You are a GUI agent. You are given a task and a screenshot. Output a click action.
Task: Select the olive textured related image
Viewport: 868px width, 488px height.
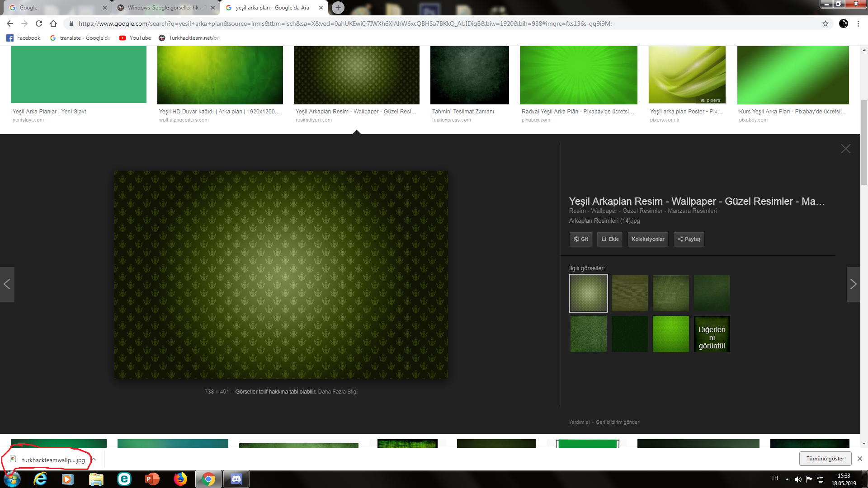[630, 293]
